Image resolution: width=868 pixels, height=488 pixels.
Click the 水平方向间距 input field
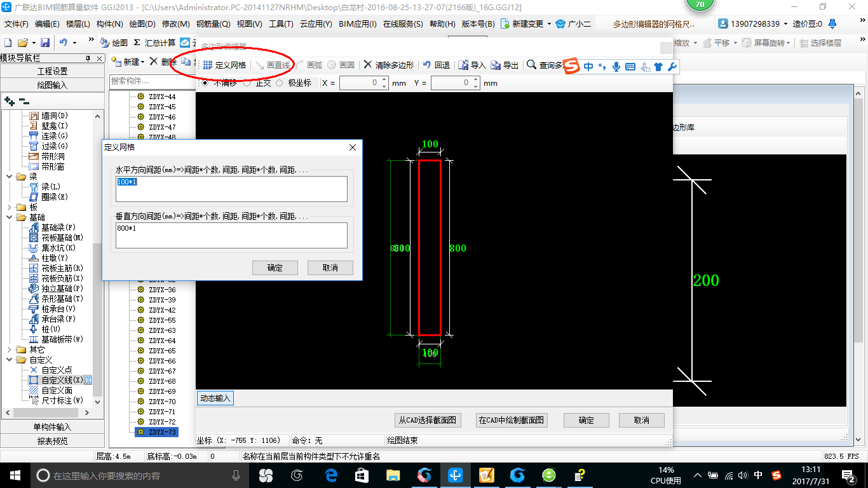pyautogui.click(x=231, y=189)
